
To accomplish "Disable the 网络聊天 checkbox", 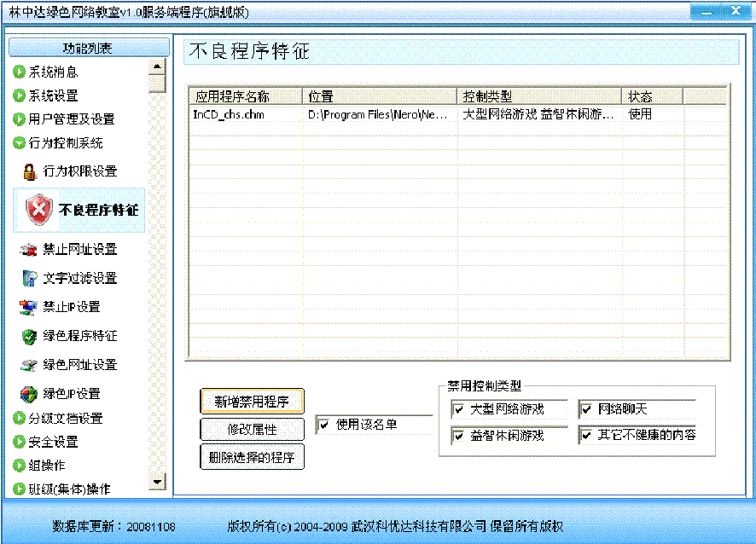I will [585, 409].
